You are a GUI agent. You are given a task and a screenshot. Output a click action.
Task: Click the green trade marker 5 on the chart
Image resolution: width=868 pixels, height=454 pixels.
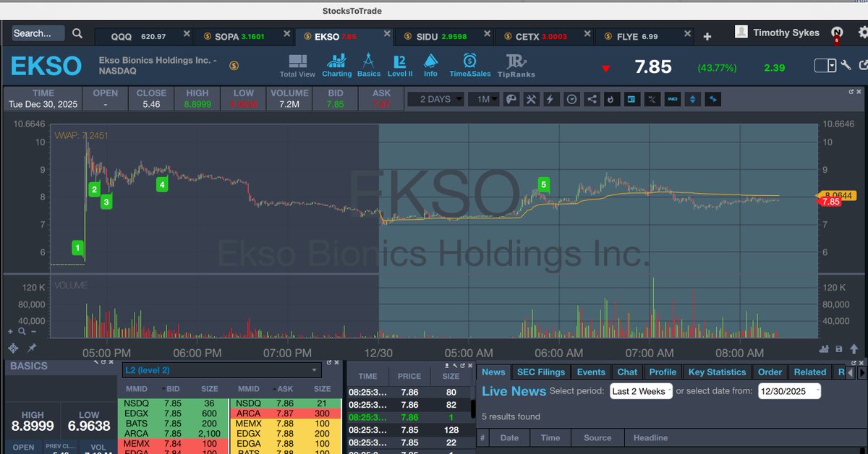click(x=543, y=184)
